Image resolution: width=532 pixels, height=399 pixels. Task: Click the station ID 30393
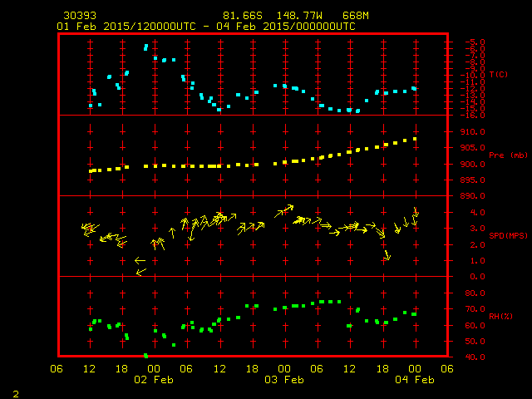coord(80,16)
